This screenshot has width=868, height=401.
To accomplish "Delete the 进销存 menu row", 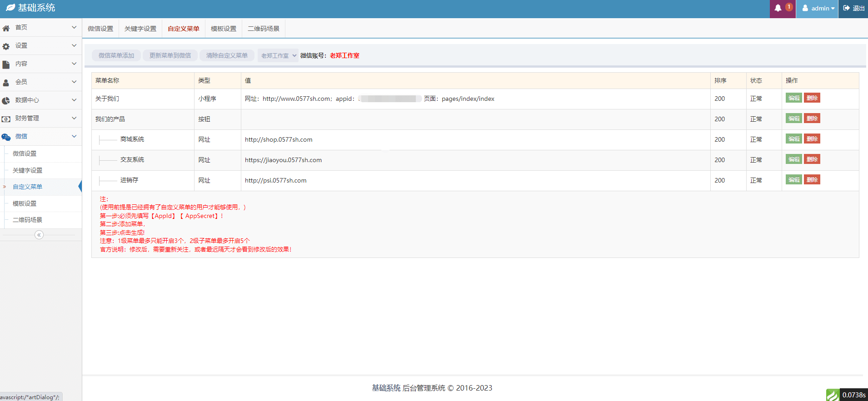I will [812, 180].
